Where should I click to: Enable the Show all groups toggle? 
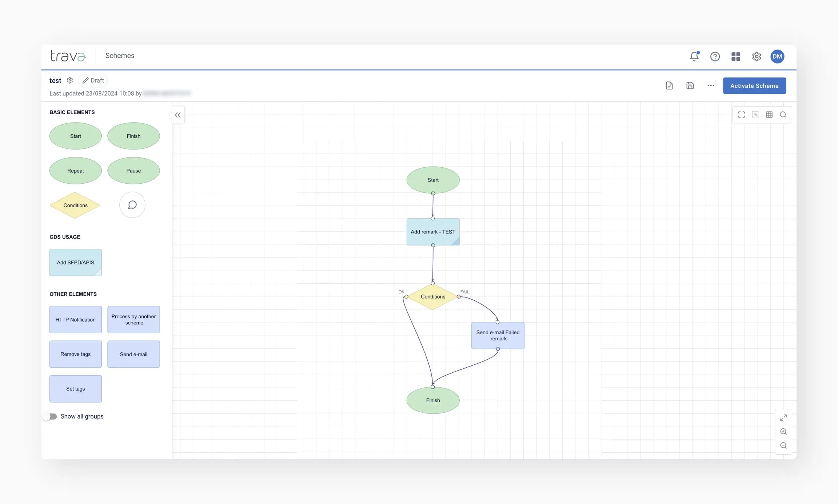point(50,416)
